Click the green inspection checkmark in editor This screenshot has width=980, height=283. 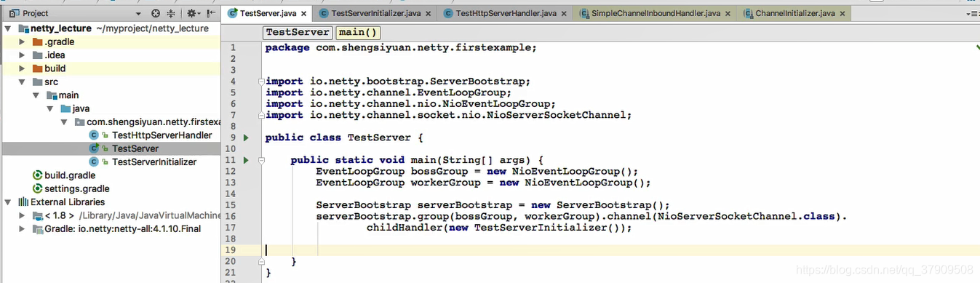(x=977, y=47)
